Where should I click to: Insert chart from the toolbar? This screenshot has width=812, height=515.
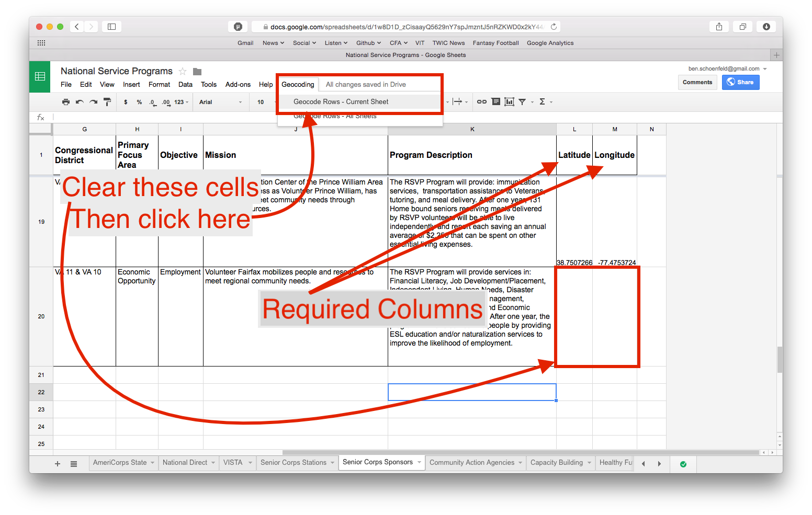click(509, 102)
